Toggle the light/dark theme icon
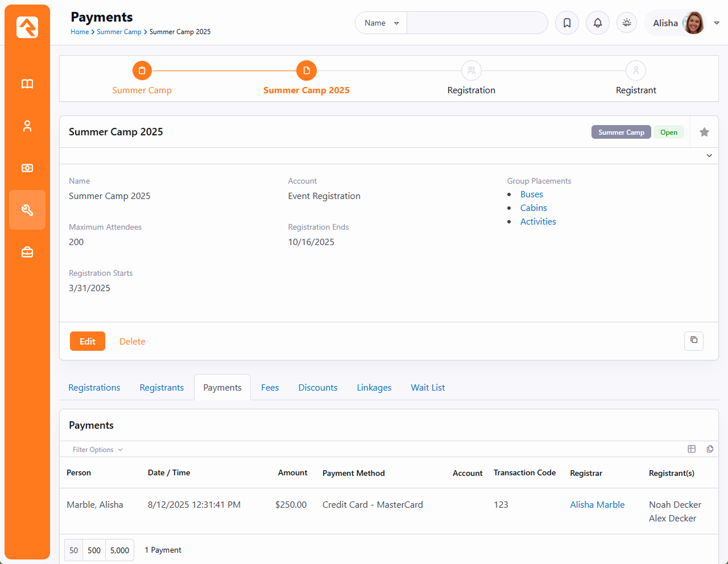The image size is (728, 564). [x=627, y=23]
